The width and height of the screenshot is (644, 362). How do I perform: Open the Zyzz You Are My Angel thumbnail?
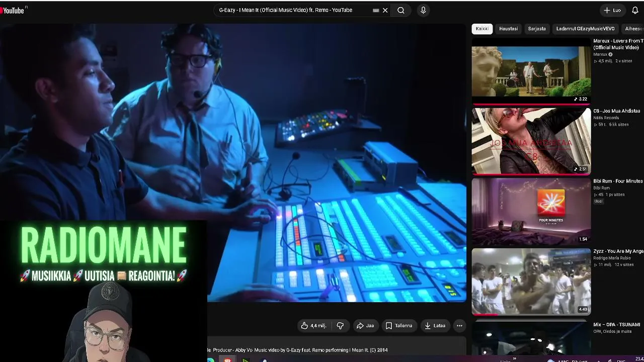coord(531,282)
